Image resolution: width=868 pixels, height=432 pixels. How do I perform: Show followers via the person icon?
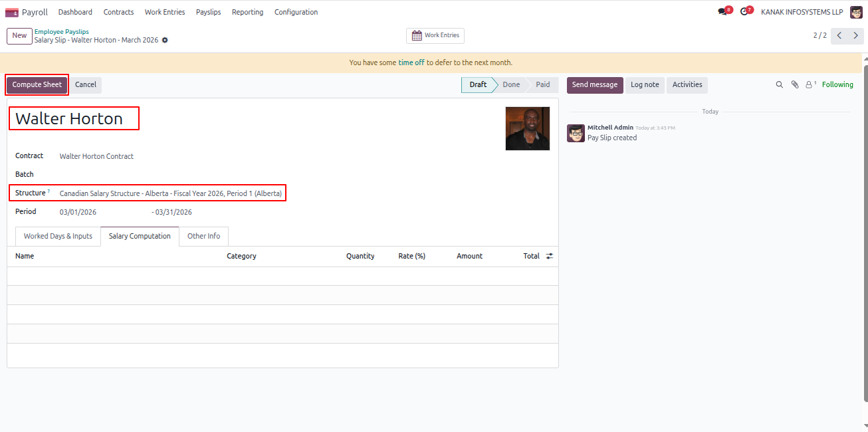click(x=810, y=85)
